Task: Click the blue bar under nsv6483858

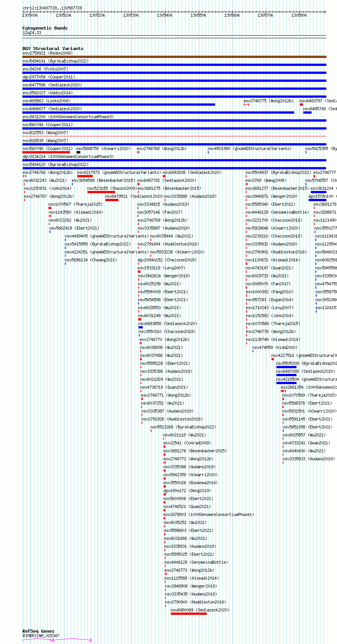Action: 140,327
